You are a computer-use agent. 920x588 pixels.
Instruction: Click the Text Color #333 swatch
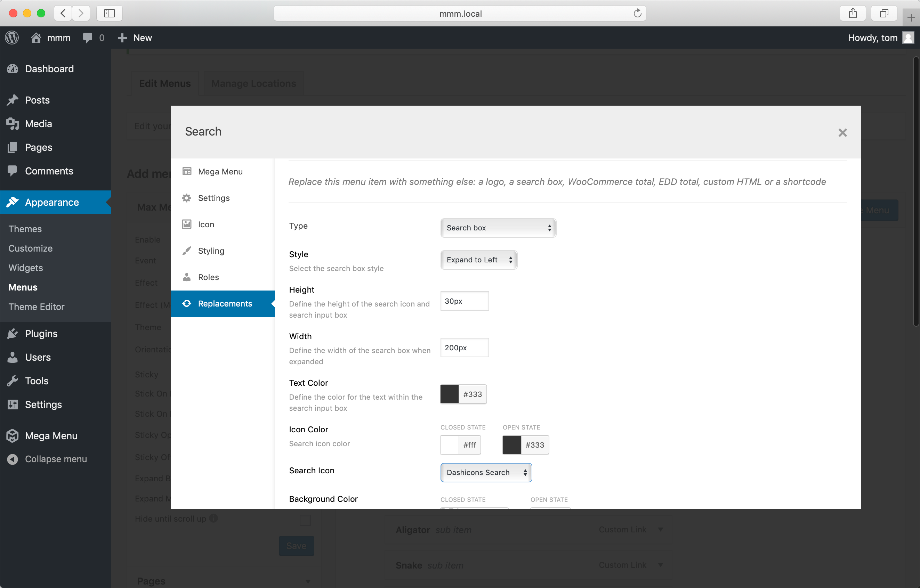[449, 394]
